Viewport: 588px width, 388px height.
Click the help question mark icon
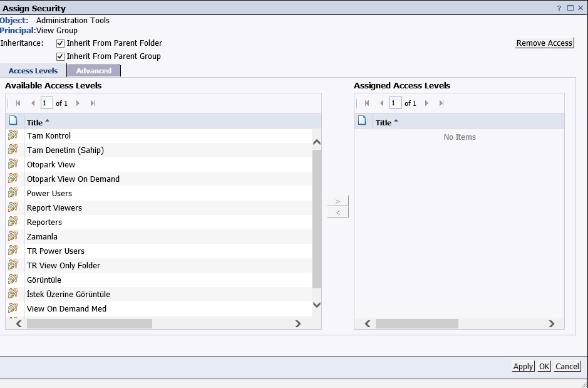[x=559, y=8]
